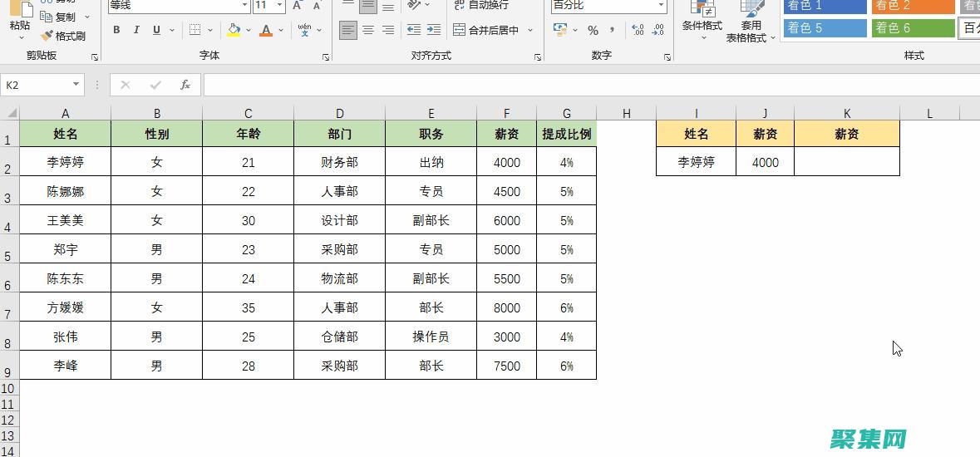
Task: Click the 姓名 header in column I
Action: click(x=697, y=133)
